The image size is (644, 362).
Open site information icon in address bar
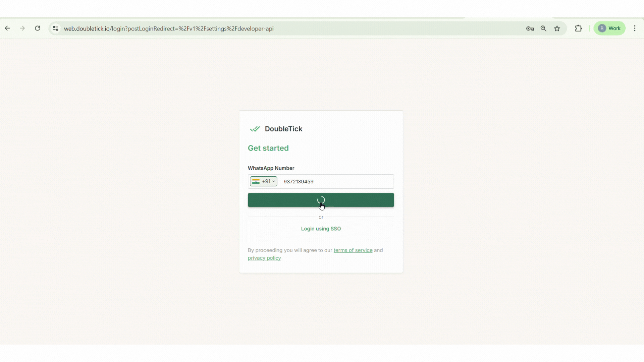[56, 28]
